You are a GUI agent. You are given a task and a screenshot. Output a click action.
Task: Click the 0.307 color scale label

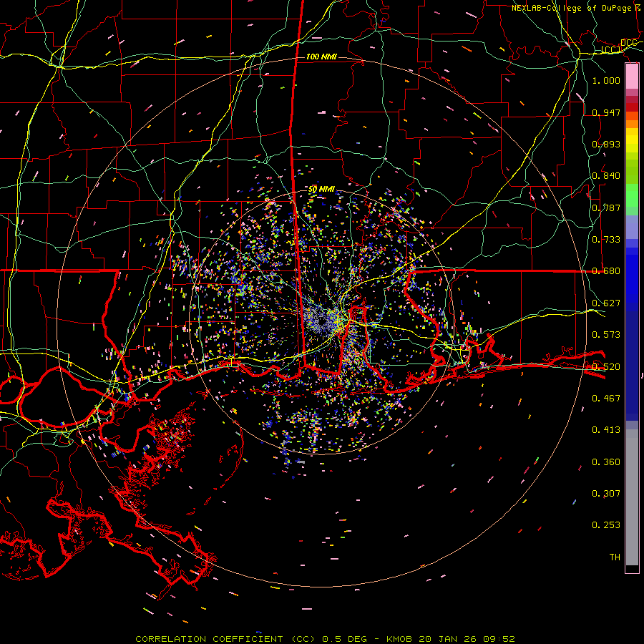tap(606, 494)
